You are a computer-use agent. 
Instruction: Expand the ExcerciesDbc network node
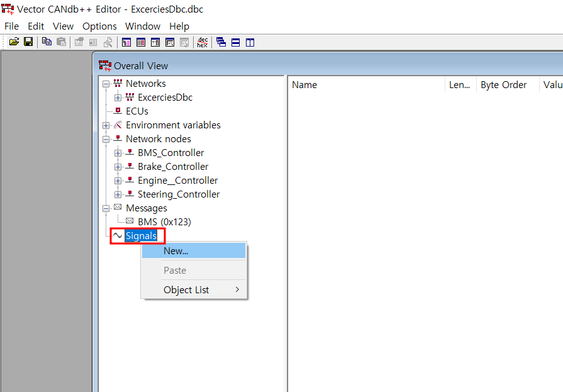(118, 98)
